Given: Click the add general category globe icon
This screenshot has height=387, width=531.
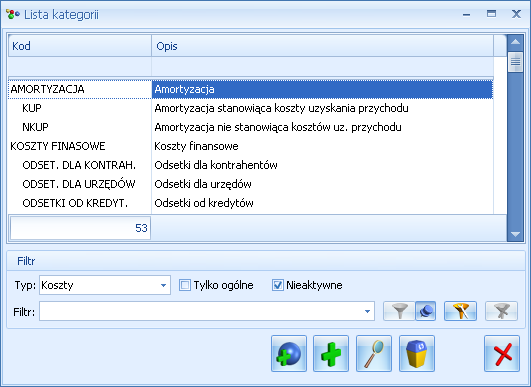Looking at the screenshot, I should pos(289,353).
